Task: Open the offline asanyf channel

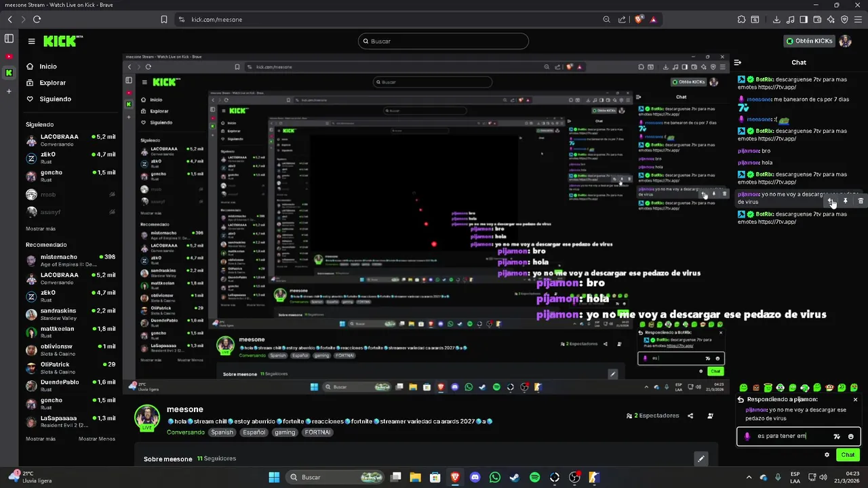Action: pyautogui.click(x=71, y=211)
